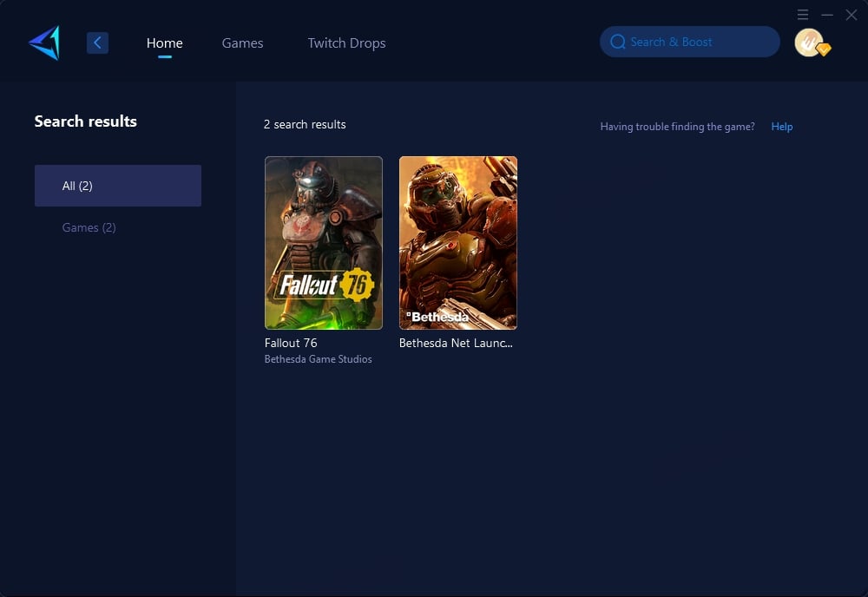Screen dimensions: 868x597
Task: Select the All (2) filter
Action: pyautogui.click(x=118, y=186)
